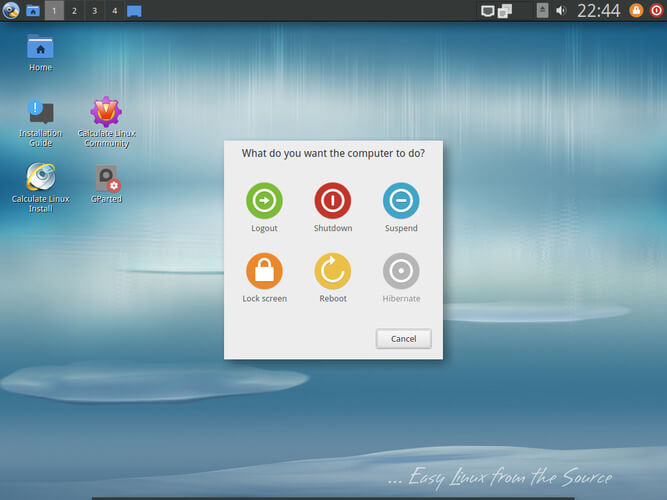Cancel the session dialog
The width and height of the screenshot is (667, 500).
[404, 339]
